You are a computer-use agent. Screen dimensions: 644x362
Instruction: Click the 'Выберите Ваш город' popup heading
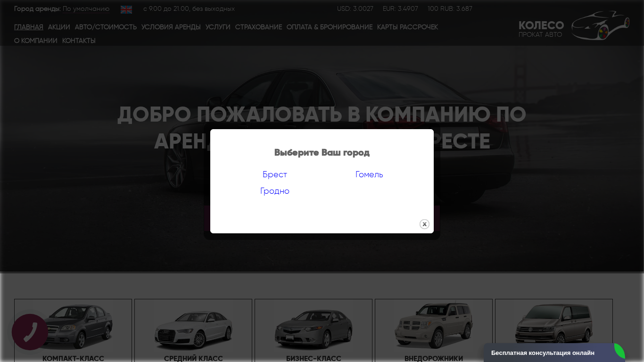[x=322, y=153]
